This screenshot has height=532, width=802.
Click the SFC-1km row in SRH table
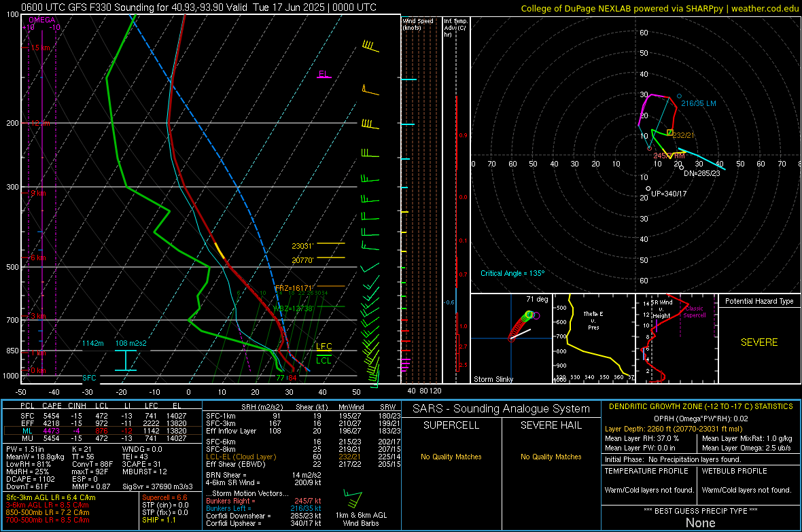pos(303,416)
